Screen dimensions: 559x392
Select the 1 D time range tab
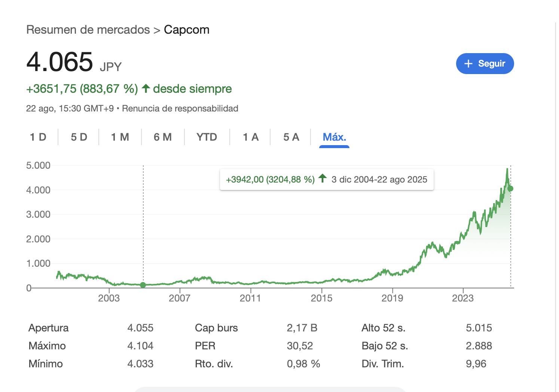(38, 137)
